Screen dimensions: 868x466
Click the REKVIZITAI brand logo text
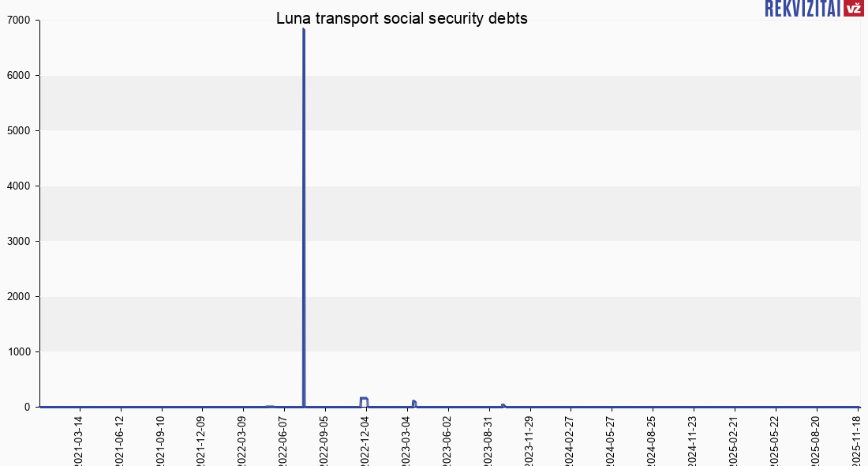802,9
